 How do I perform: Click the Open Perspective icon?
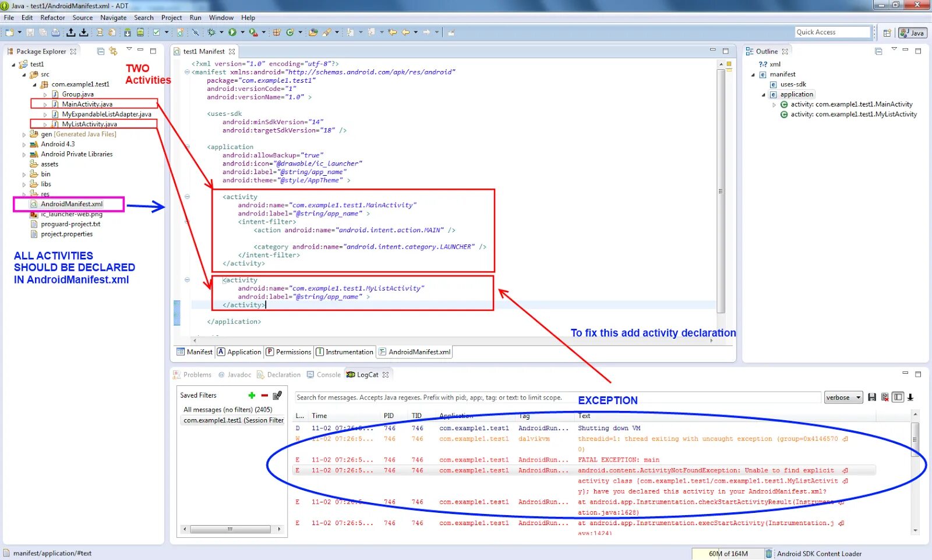click(x=887, y=33)
